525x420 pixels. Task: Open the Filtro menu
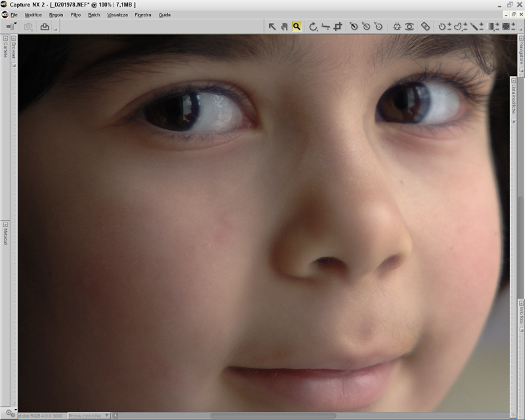click(75, 14)
